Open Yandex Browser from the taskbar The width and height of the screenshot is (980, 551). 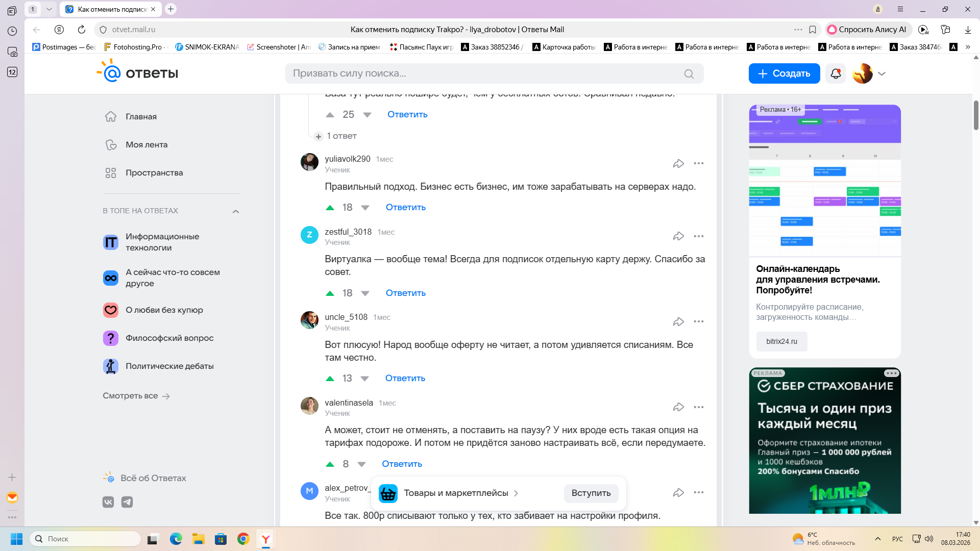pyautogui.click(x=266, y=539)
